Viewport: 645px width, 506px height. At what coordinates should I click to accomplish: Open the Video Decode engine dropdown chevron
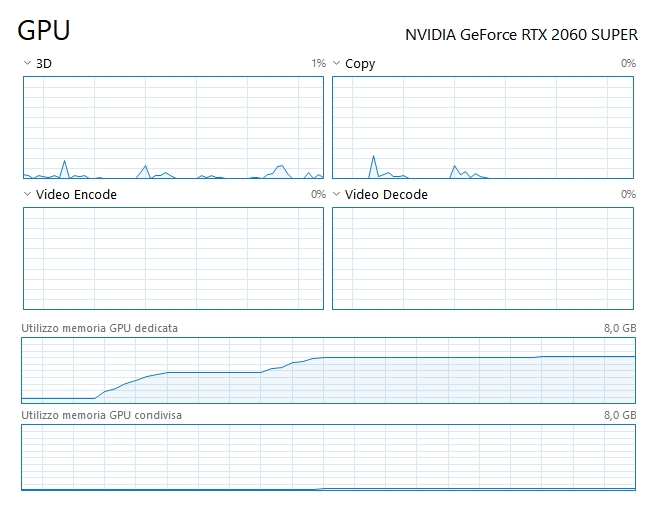336,194
